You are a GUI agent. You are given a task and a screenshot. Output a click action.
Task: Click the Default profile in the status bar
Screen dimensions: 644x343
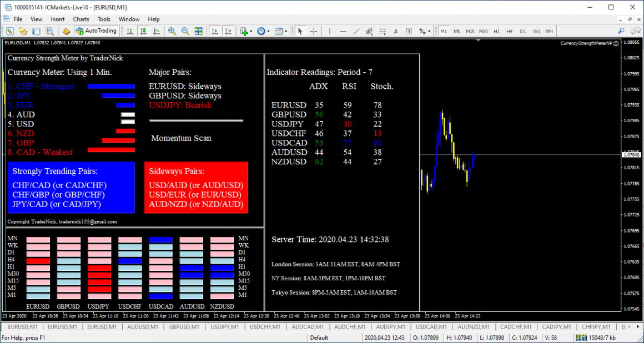tap(319, 337)
